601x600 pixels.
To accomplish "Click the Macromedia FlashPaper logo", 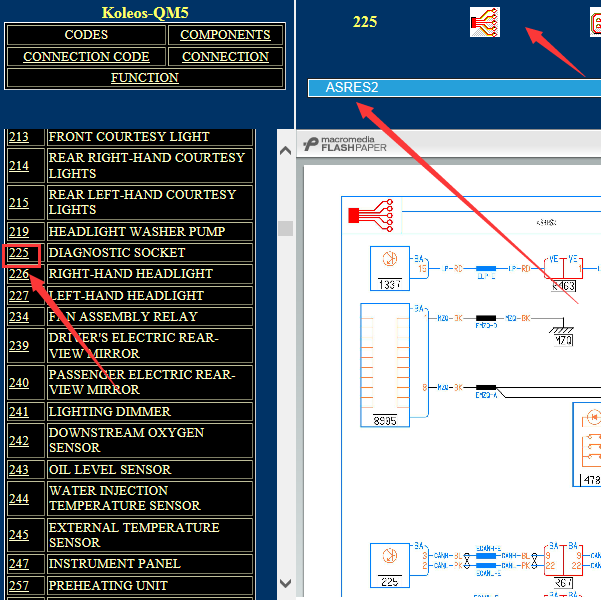I will pos(345,144).
